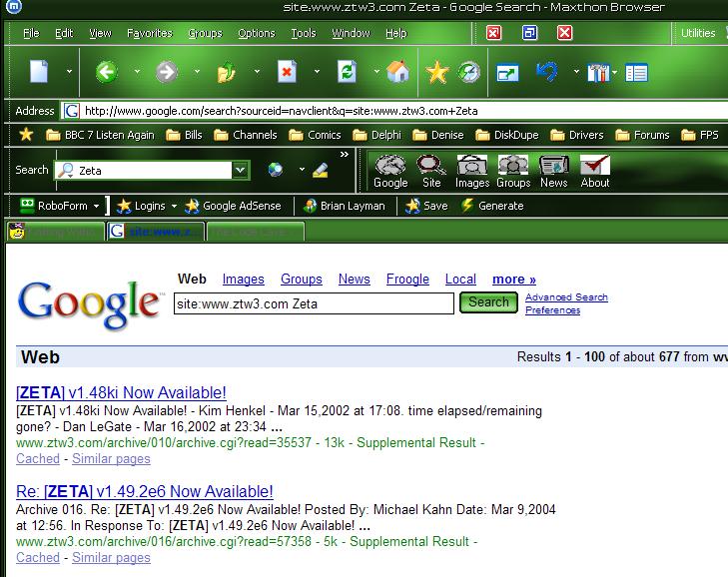Viewport: 728px width, 577px height.
Task: Open the Froogle link
Action: point(407,279)
